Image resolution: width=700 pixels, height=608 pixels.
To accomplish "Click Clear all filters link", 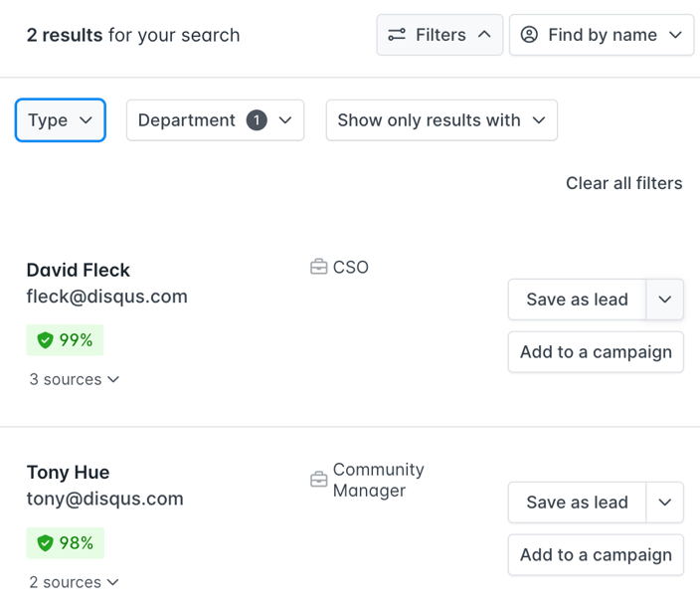I will tap(623, 183).
